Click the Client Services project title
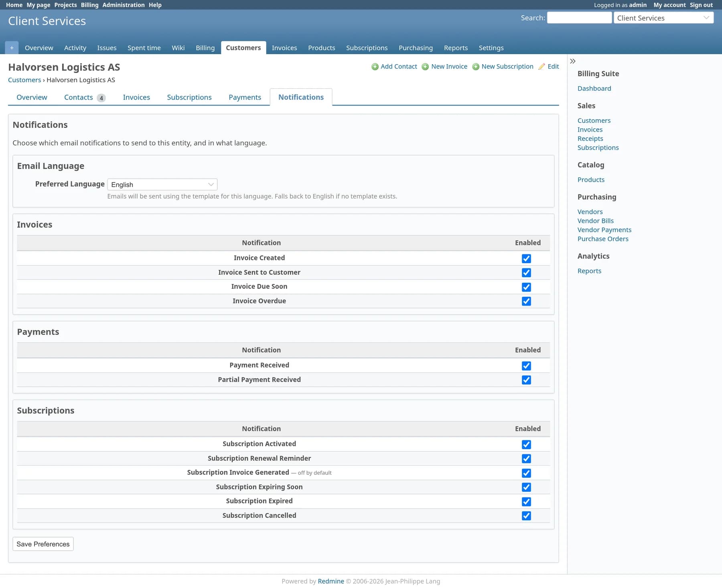 click(x=47, y=21)
